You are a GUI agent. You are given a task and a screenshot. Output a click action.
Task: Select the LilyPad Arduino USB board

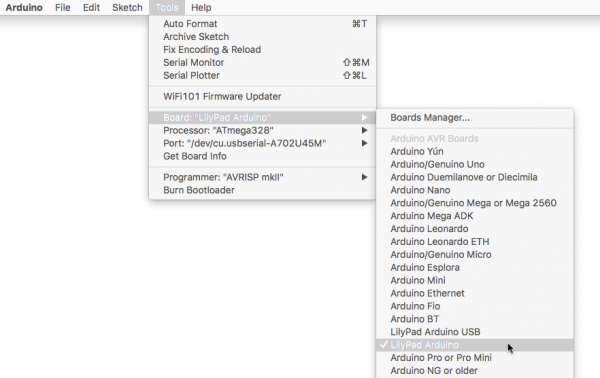[474, 332]
